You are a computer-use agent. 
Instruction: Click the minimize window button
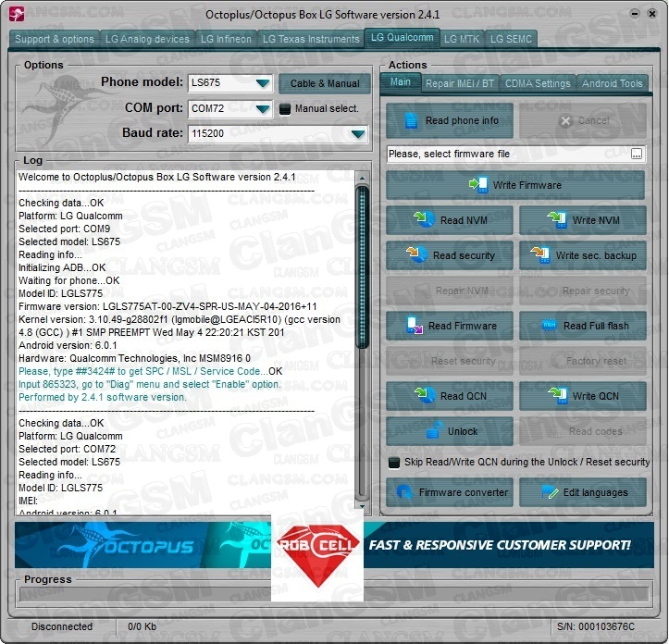[x=635, y=14]
